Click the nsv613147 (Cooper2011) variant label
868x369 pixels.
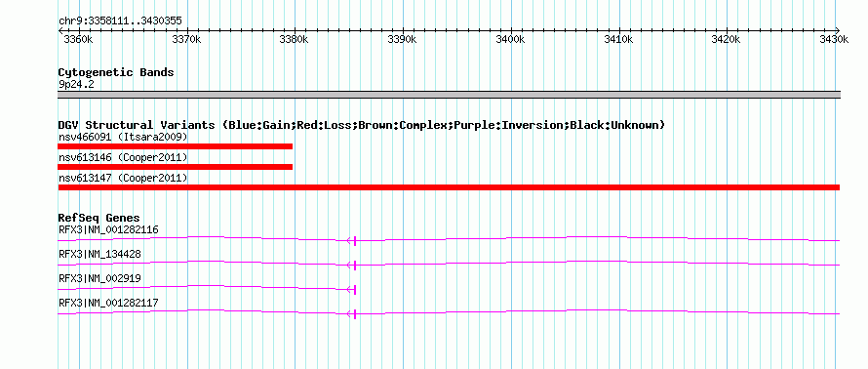(123, 178)
